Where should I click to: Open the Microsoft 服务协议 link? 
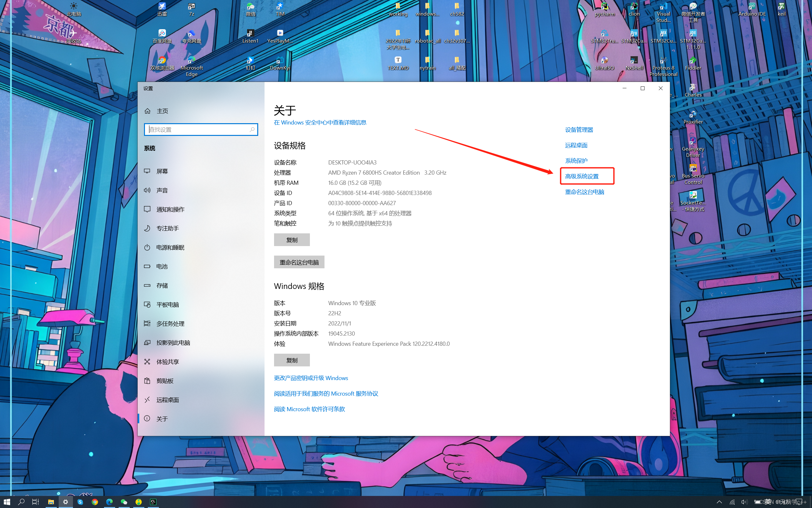click(326, 393)
